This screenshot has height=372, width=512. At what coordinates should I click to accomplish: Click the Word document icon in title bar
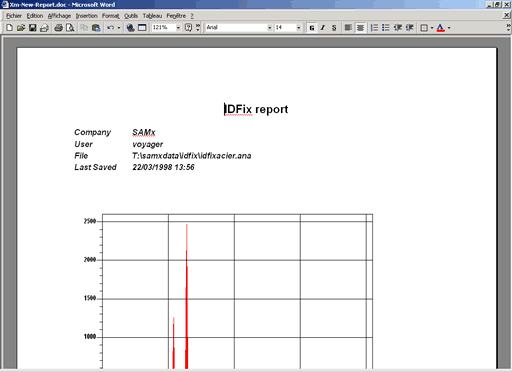[x=5, y=5]
